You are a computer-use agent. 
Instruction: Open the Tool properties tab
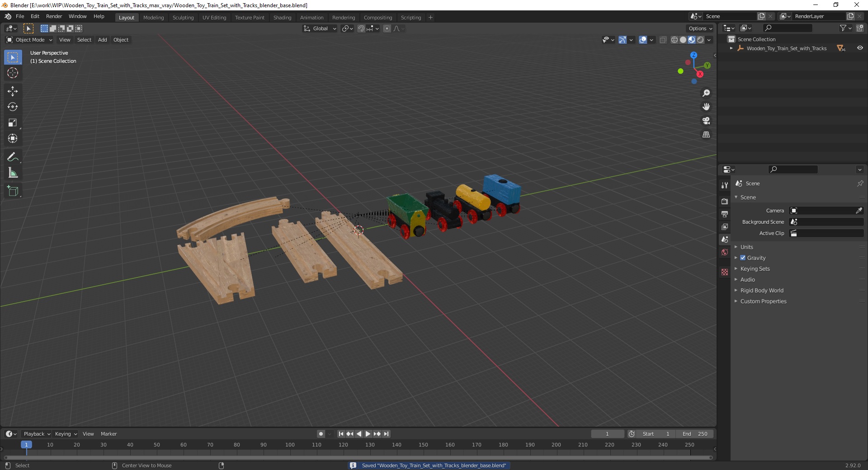725,185
